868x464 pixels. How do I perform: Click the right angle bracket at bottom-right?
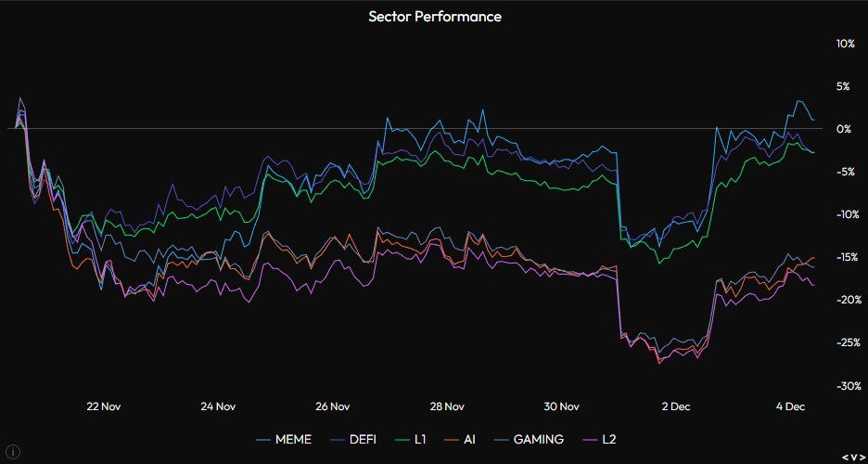[x=862, y=457]
